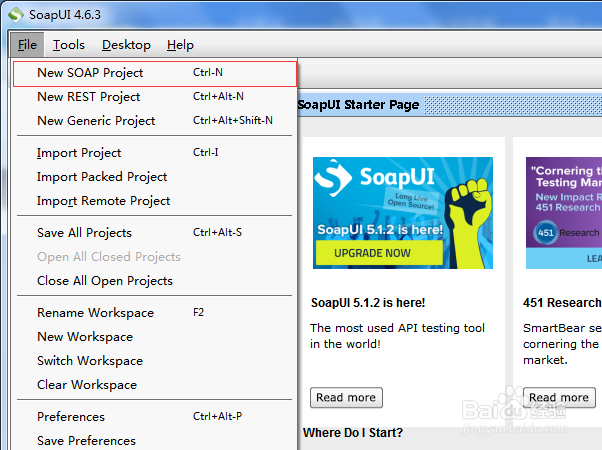
Task: Click the 451 Research purple banner
Action: (x=564, y=213)
